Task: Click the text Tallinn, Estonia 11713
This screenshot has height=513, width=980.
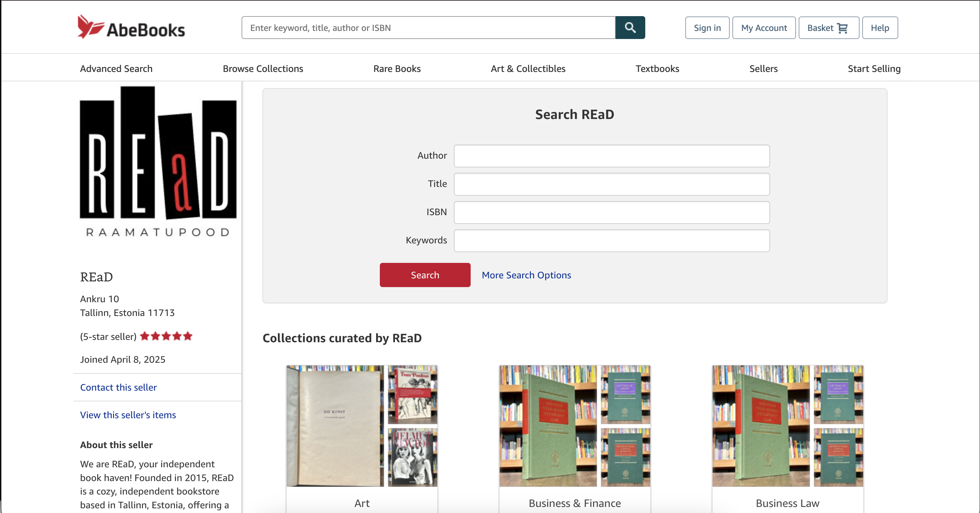Action: [x=127, y=313]
